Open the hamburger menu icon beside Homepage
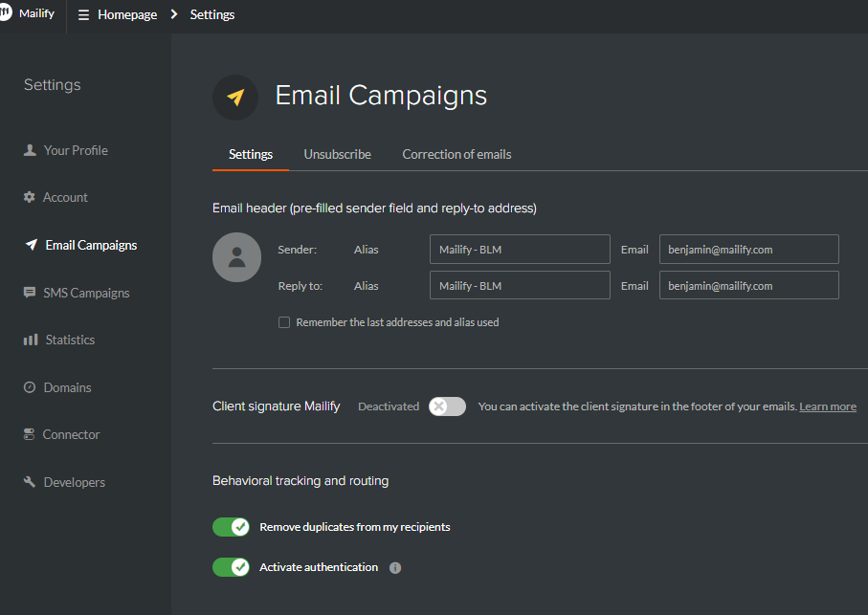 [x=83, y=15]
